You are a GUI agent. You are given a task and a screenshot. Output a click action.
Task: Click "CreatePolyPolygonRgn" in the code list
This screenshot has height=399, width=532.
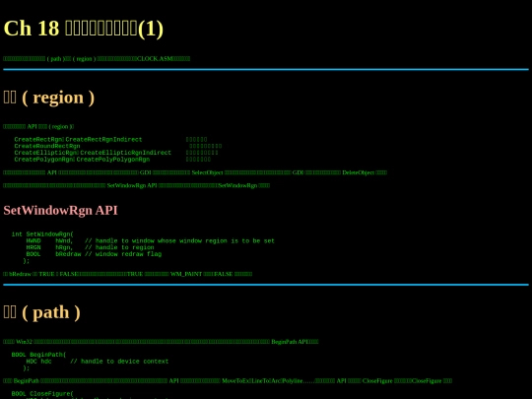tap(113, 160)
